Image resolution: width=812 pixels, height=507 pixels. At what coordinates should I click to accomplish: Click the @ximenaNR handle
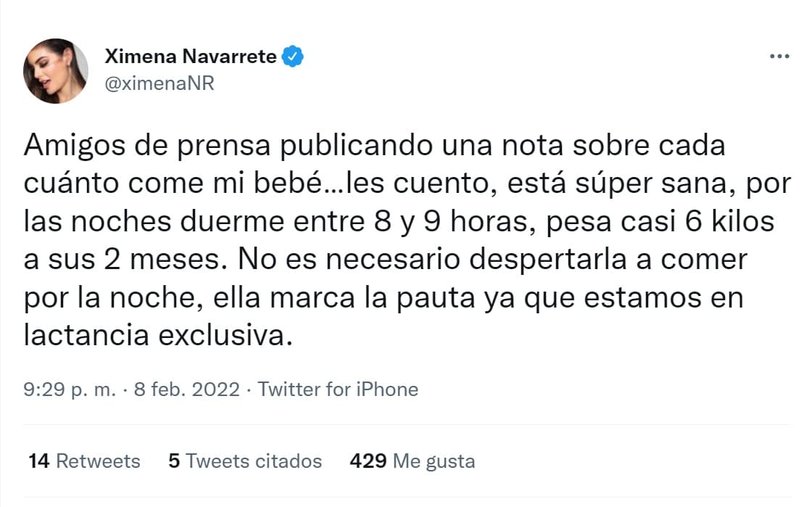[160, 83]
